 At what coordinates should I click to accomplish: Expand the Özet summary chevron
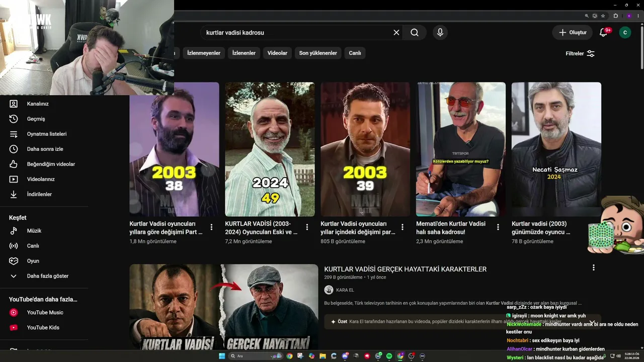(592, 322)
